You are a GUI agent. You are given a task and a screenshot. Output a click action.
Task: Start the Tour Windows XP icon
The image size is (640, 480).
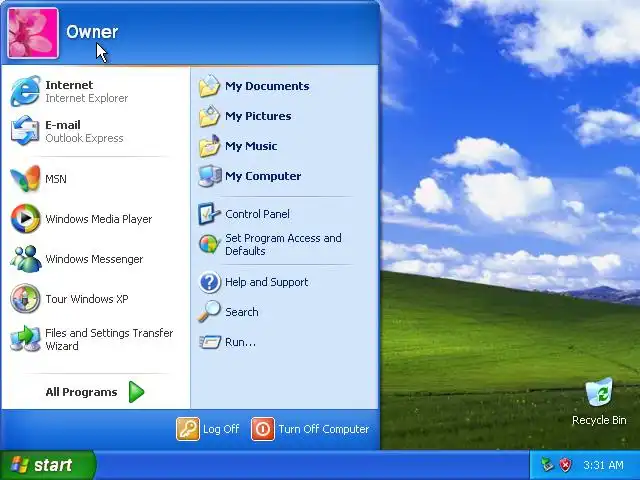25,299
